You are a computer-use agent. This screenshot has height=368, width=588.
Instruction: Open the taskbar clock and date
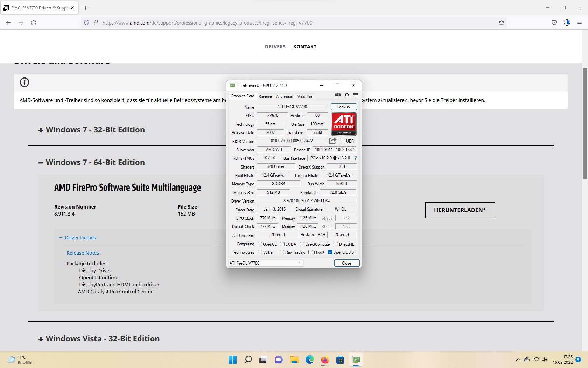(x=563, y=360)
